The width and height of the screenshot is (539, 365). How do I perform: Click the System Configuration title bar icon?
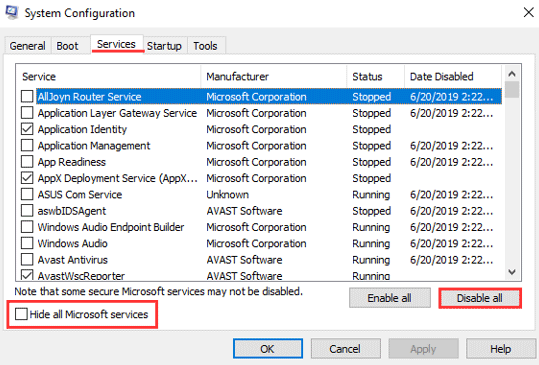pos(11,13)
